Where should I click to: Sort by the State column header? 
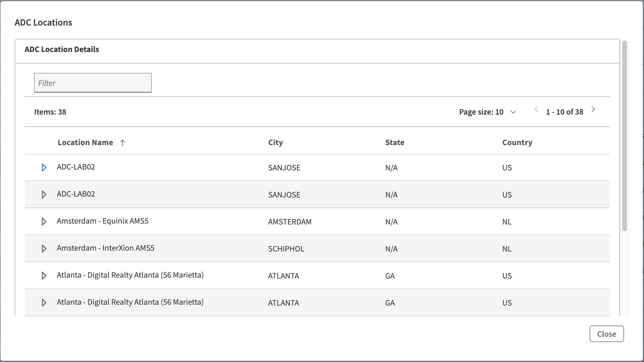pyautogui.click(x=395, y=143)
